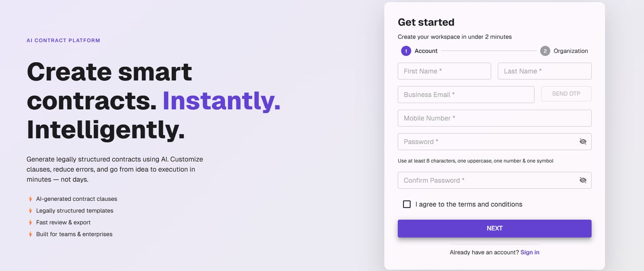This screenshot has width=644, height=271.
Task: Click inside the Password field
Action: tap(485, 142)
